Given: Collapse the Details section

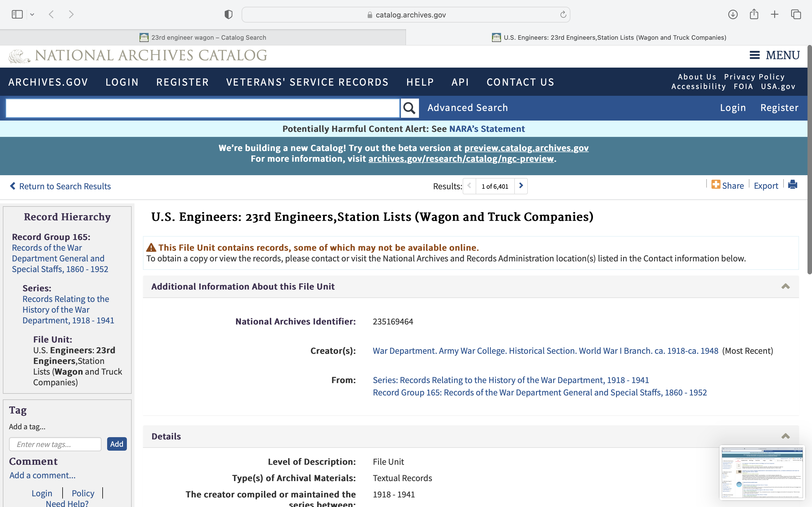Looking at the screenshot, I should pyautogui.click(x=785, y=436).
